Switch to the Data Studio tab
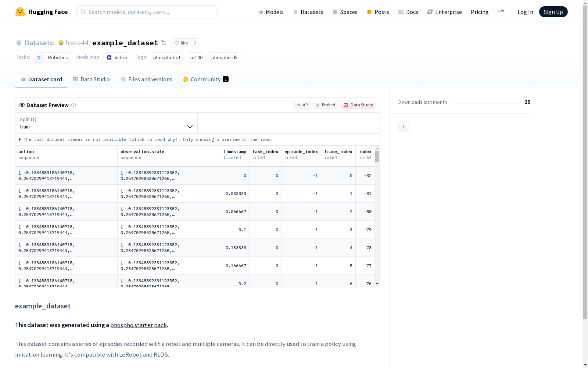This screenshot has width=588, height=368. [x=91, y=79]
